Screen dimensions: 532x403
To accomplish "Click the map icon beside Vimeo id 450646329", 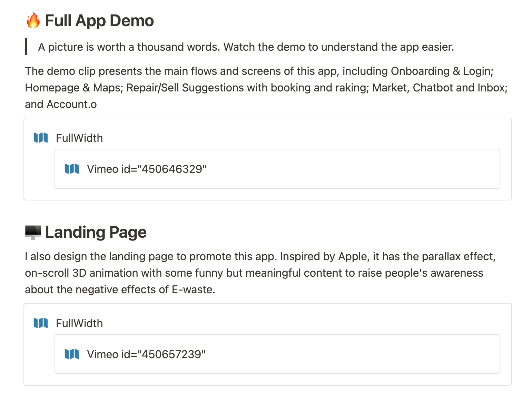I will (72, 169).
